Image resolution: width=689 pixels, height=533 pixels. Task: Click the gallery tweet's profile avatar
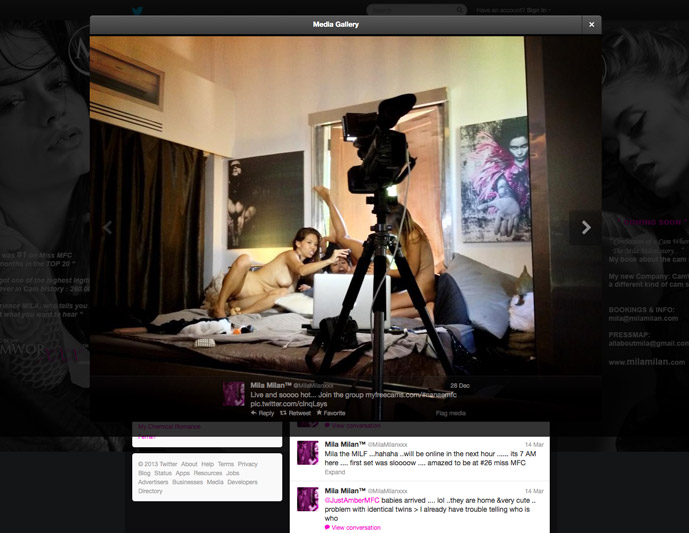[x=234, y=392]
